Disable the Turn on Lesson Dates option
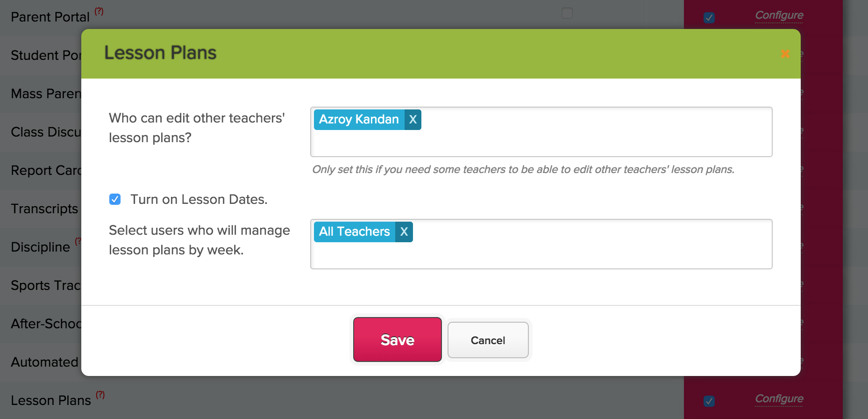Viewport: 868px width, 419px height. coord(115,199)
